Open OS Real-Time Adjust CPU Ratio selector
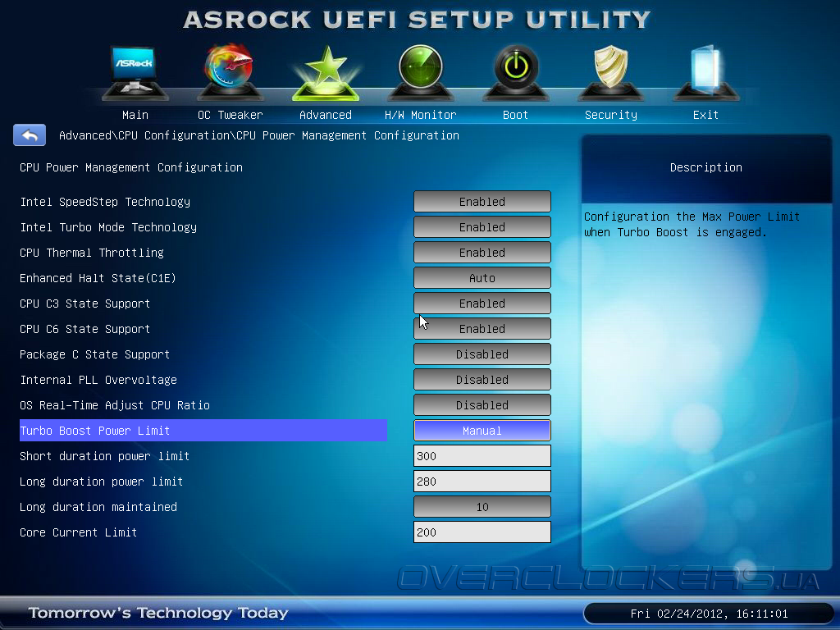This screenshot has width=840, height=630. click(482, 405)
